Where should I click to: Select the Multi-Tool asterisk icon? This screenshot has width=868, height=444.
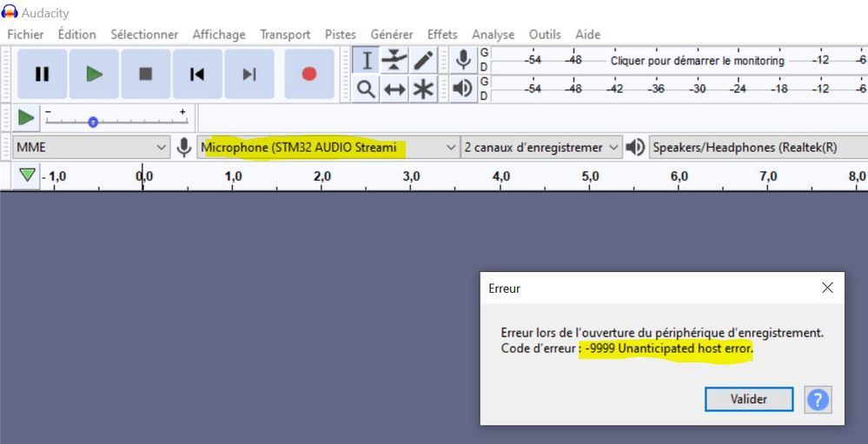tap(423, 89)
